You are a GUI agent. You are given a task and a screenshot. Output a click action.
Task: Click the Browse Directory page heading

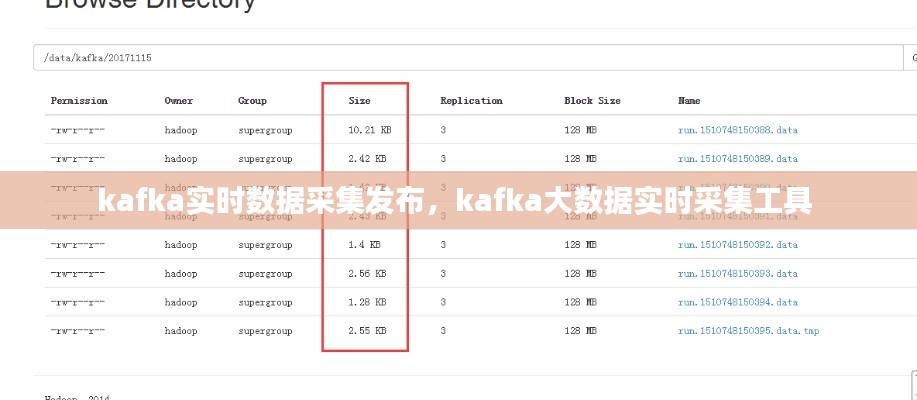click(150, 5)
